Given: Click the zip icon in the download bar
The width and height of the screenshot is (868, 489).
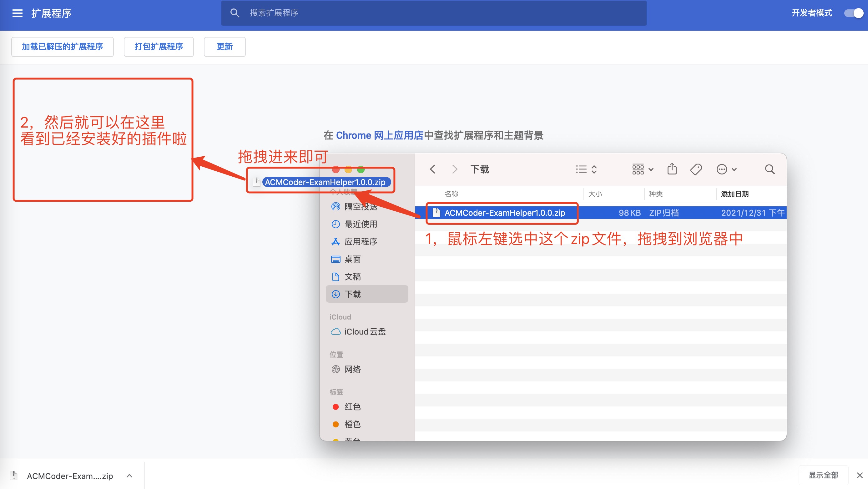Looking at the screenshot, I should click(14, 475).
